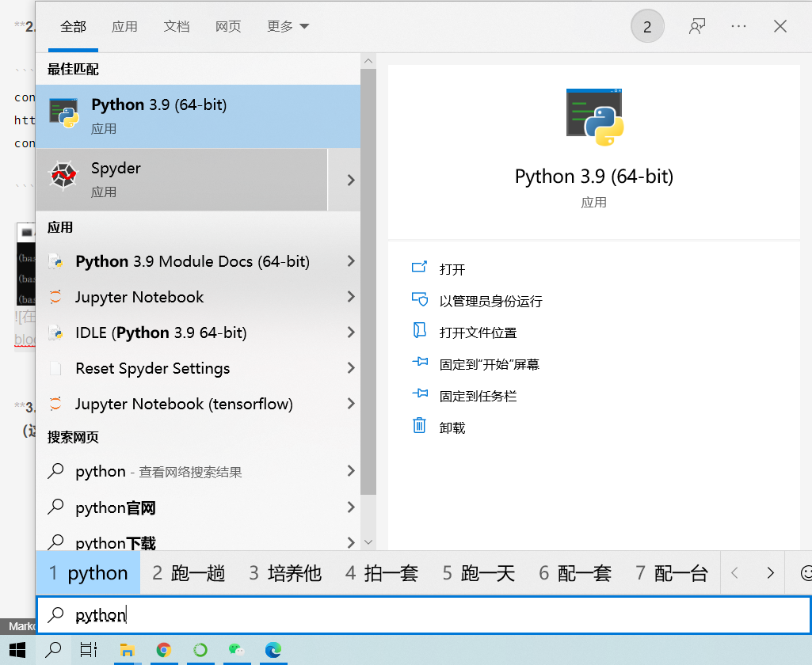Click results list scrollbar up arrow
Image resolution: width=812 pixels, height=665 pixels.
click(x=368, y=61)
